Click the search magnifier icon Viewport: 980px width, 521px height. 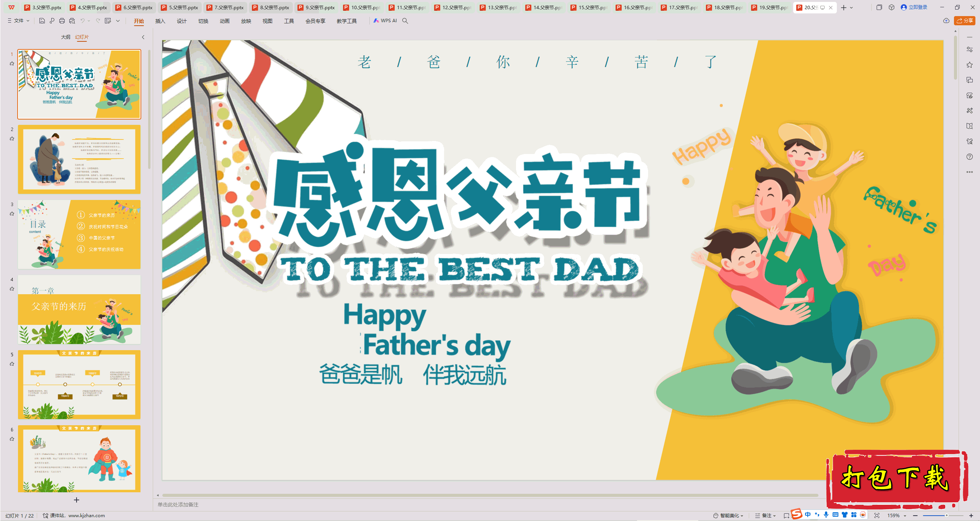click(x=405, y=21)
